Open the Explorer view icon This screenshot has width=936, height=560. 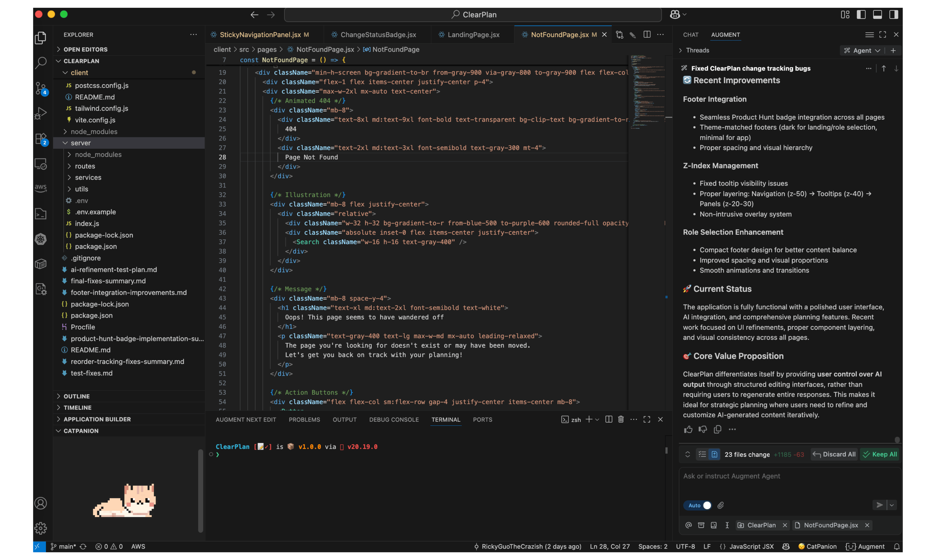[41, 38]
